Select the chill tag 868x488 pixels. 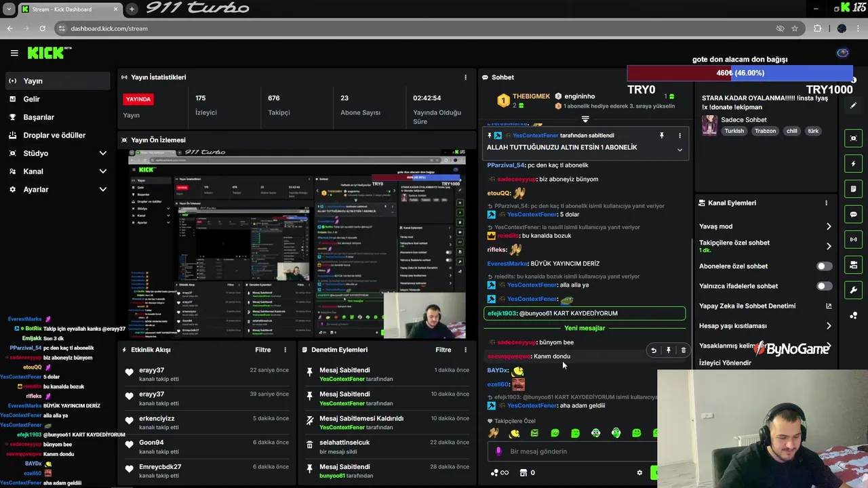tap(791, 131)
